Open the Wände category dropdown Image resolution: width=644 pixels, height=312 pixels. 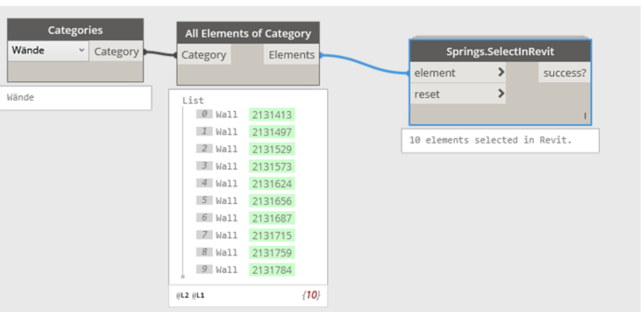tap(48, 50)
